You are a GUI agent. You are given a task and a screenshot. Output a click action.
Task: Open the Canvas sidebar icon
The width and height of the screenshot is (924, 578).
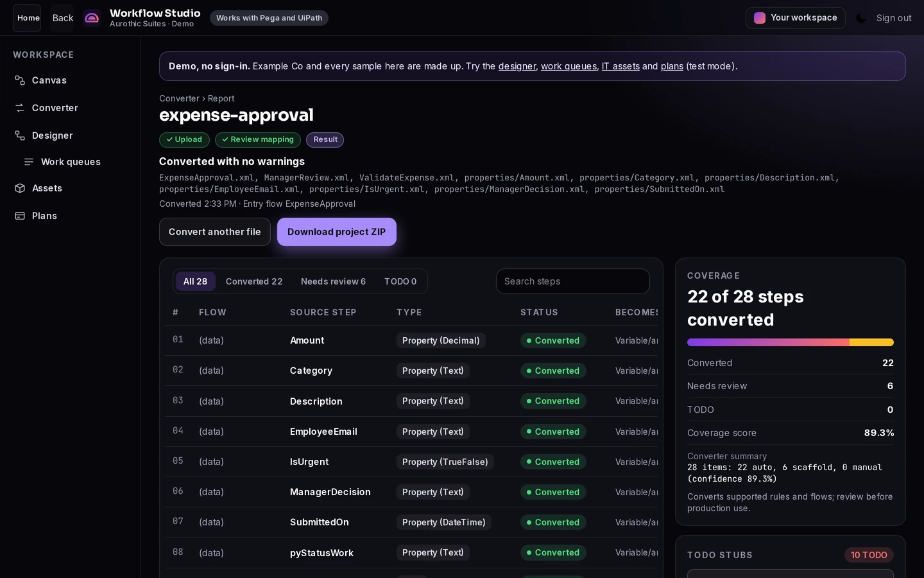20,80
